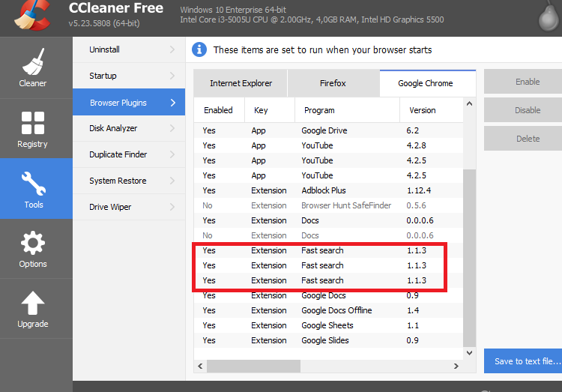
Task: Click the vertical scrollbar down arrow
Action: (x=469, y=352)
